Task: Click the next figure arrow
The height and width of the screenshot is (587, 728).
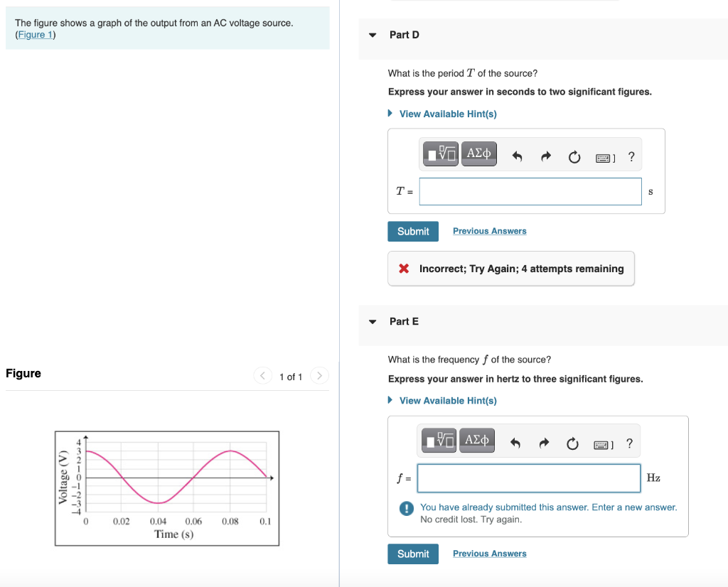Action: 319,375
